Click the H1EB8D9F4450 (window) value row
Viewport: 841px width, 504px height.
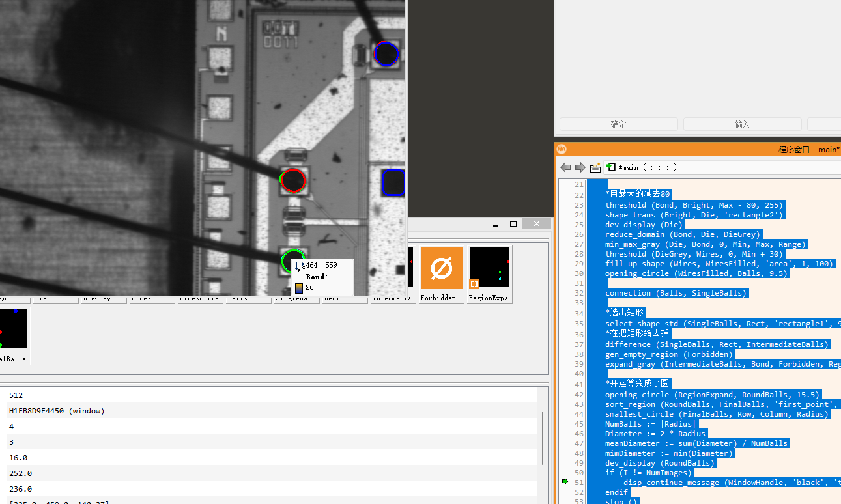point(272,411)
